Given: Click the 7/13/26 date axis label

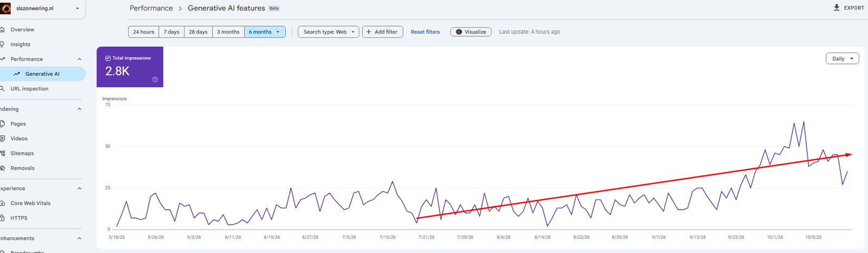Looking at the screenshot, I should tap(387, 237).
